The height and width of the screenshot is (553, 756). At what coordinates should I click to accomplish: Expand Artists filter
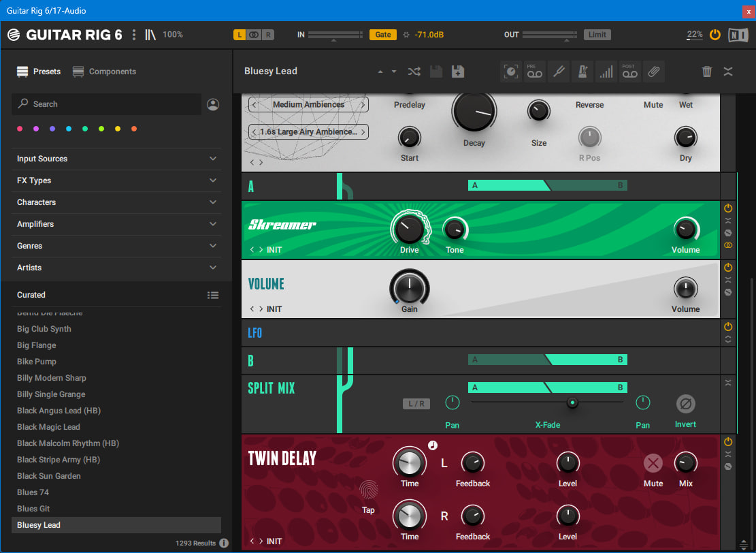click(x=116, y=268)
